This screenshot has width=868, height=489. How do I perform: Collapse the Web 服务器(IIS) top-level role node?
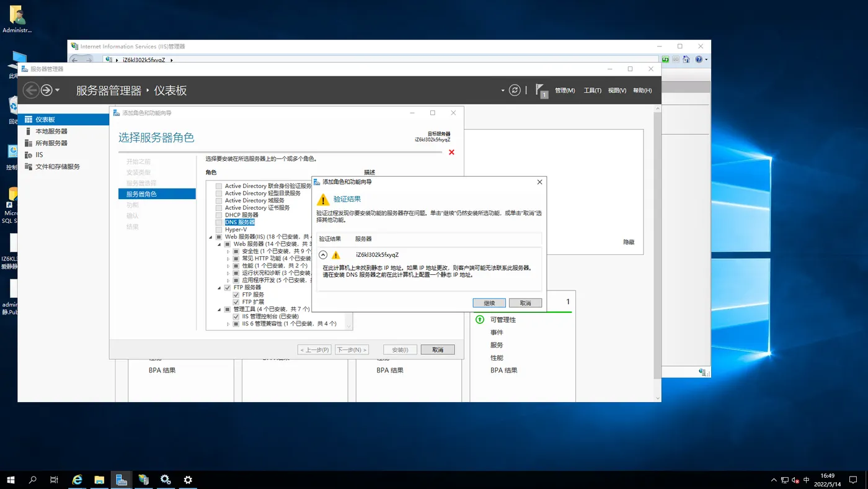coord(211,237)
